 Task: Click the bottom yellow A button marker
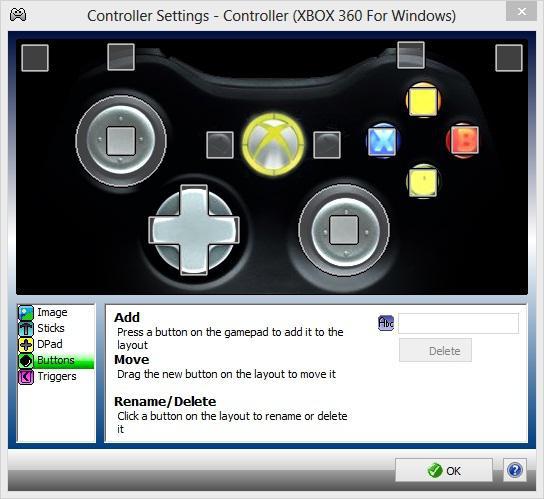coord(423,181)
